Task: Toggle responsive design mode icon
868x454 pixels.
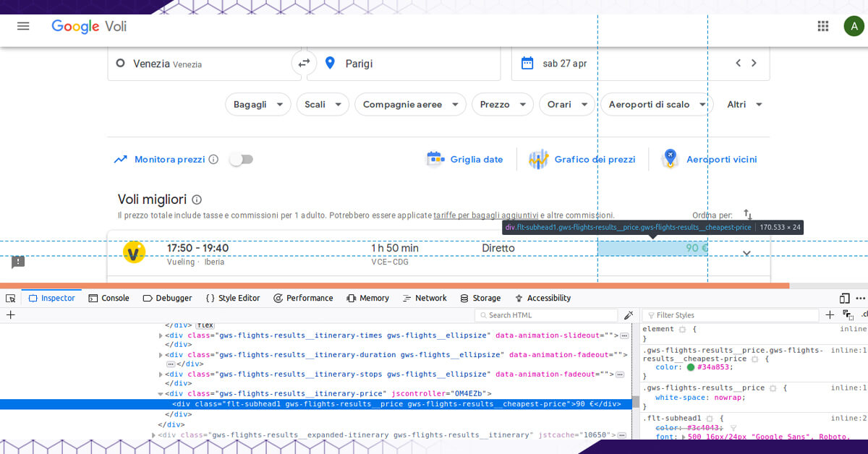Action: [x=844, y=298]
